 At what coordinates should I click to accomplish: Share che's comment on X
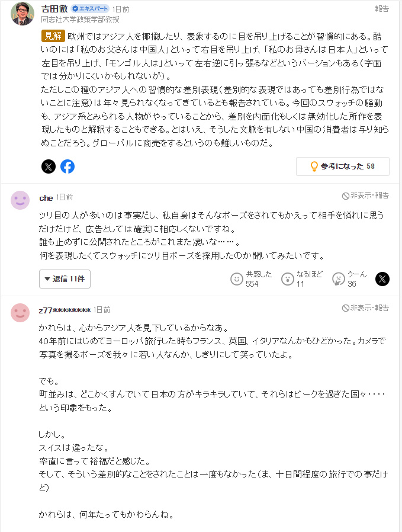[x=382, y=278]
